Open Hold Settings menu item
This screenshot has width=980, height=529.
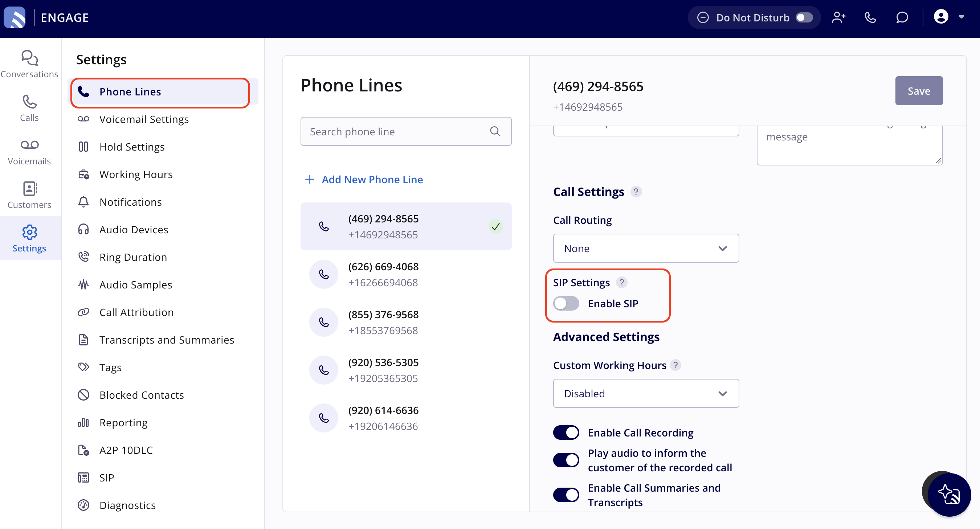click(163, 147)
